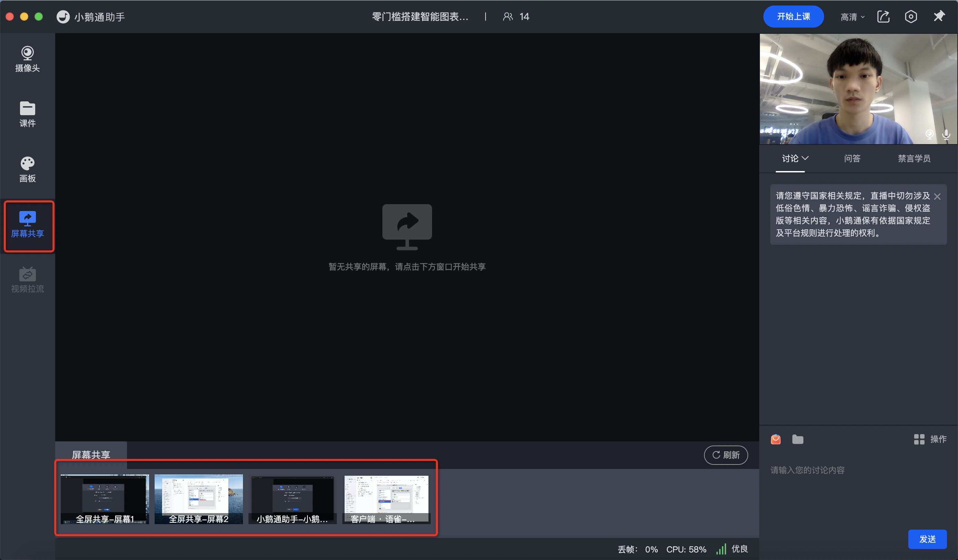The width and height of the screenshot is (958, 560).
Task: Open the red shopping bag icon
Action: pyautogui.click(x=775, y=440)
